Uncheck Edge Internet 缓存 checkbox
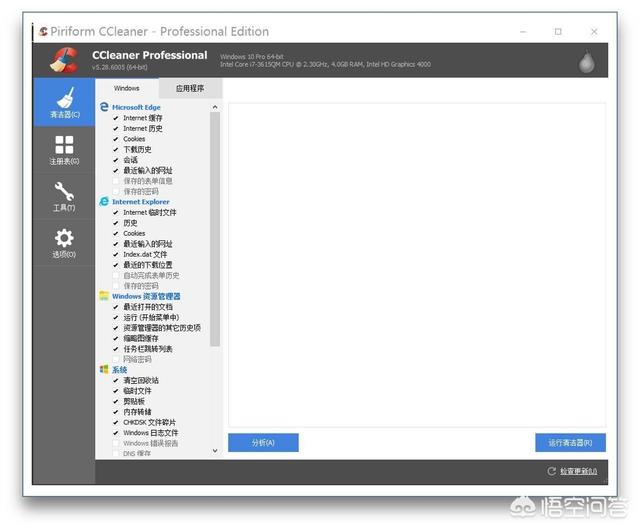Viewport: 640px width, 530px height. click(116, 118)
